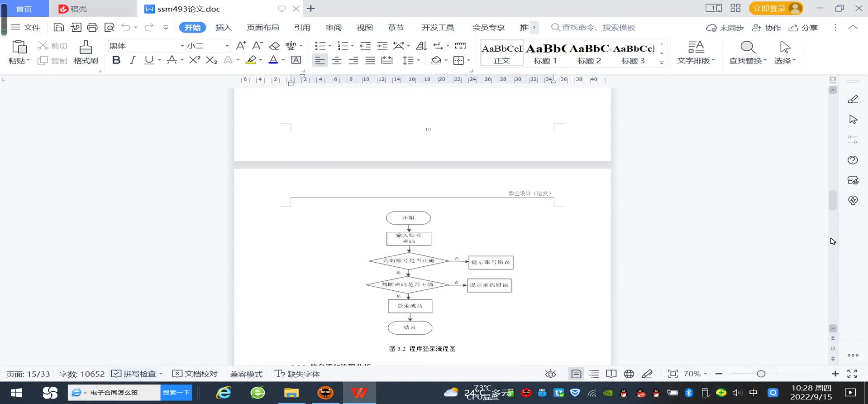Clear formatting with eraser icon
868x404 pixels.
coord(274,46)
